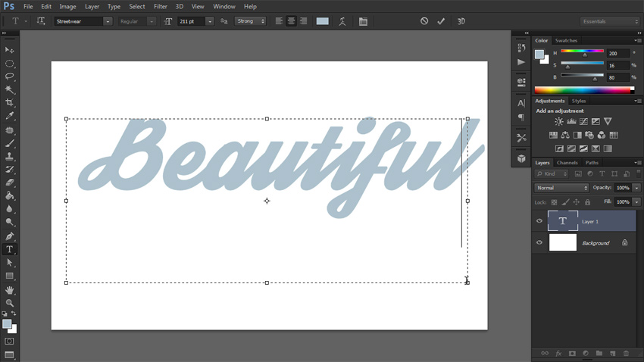Click the Layer Opacity value field
Screen dimensions: 644x362
pos(622,188)
